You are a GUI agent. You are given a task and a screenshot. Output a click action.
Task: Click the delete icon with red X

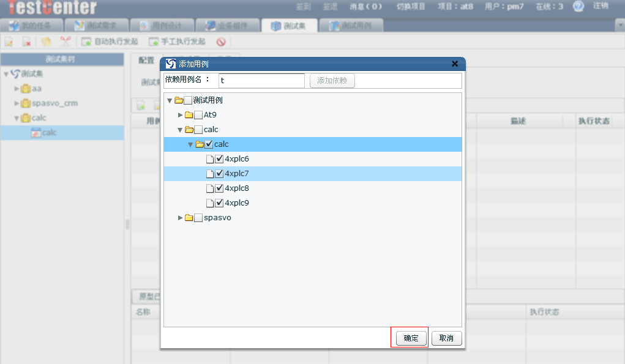tap(27, 42)
